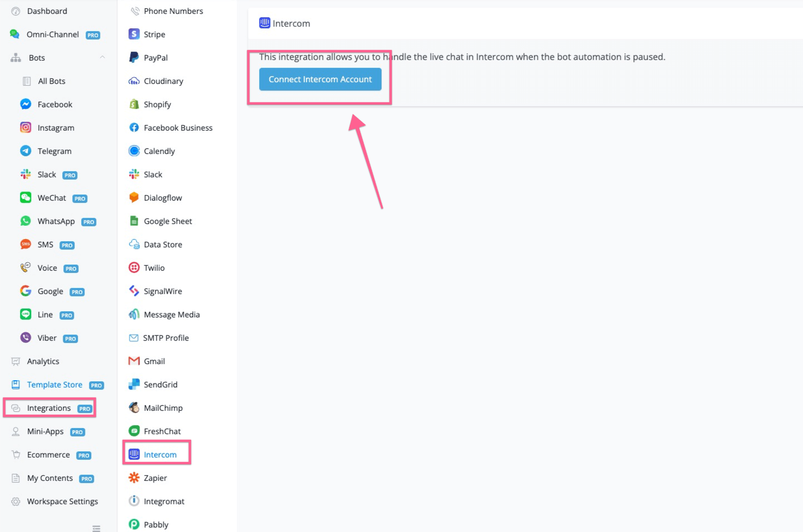Open the Message Media integration
803x532 pixels.
pyautogui.click(x=171, y=315)
